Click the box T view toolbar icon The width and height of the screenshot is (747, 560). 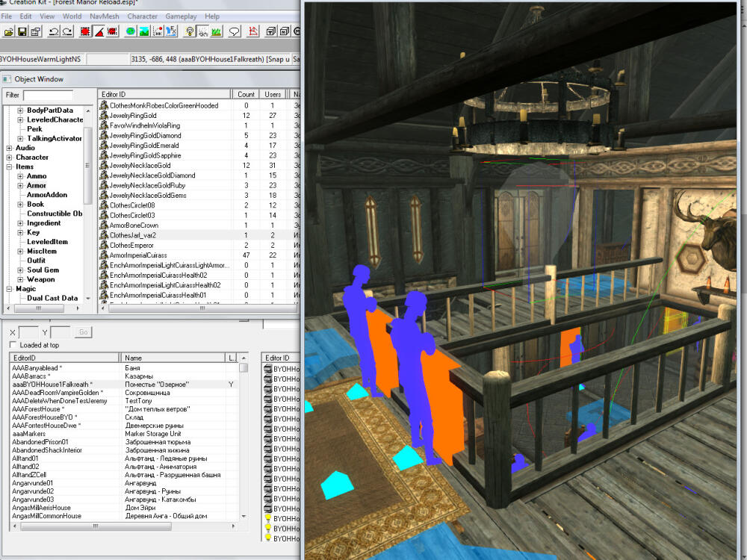(271, 31)
